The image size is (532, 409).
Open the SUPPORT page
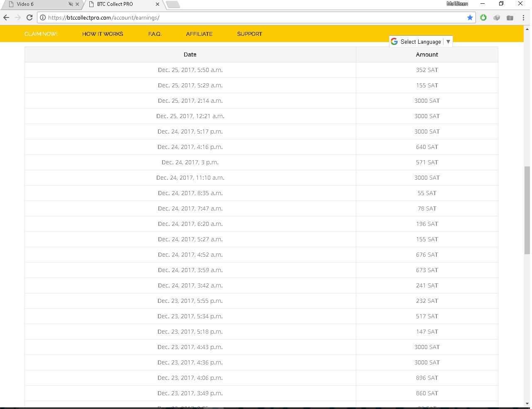[x=250, y=34]
